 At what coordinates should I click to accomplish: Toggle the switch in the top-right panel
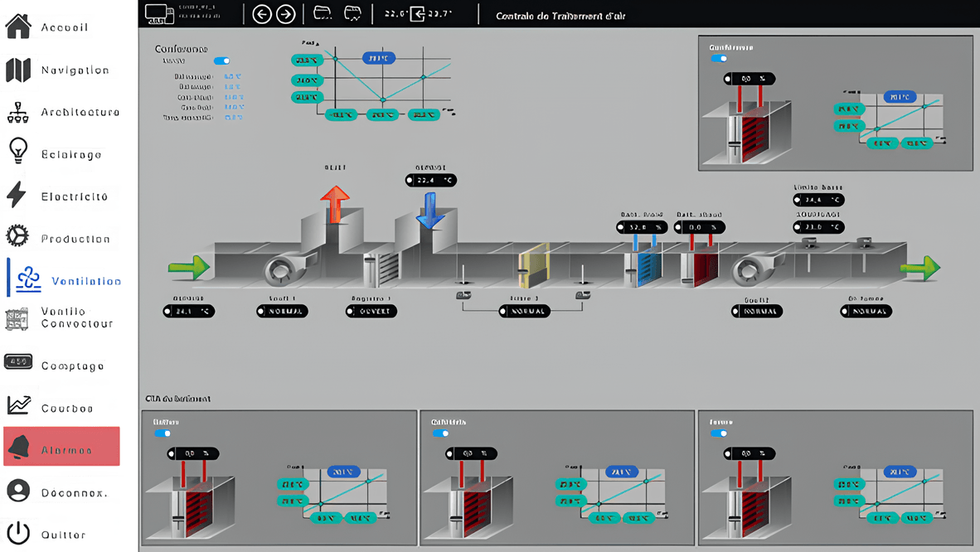719,58
